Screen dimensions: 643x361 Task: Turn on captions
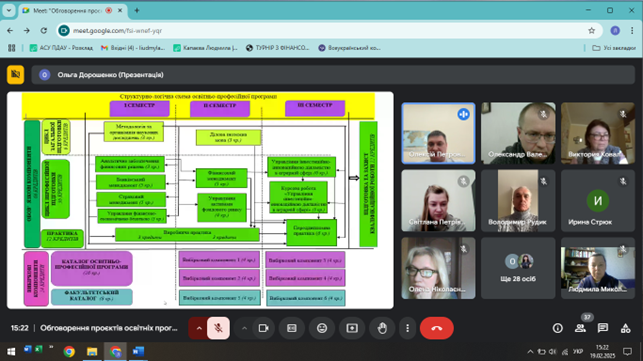click(x=292, y=328)
